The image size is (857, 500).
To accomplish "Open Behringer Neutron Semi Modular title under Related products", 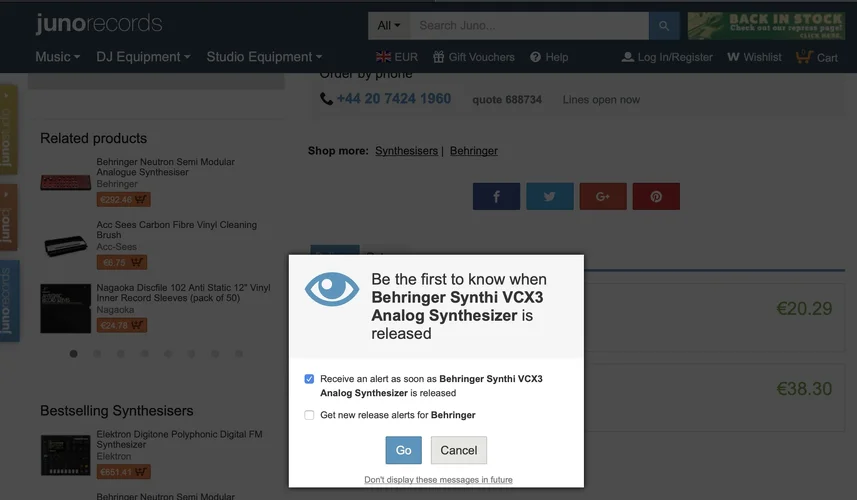I will (166, 167).
